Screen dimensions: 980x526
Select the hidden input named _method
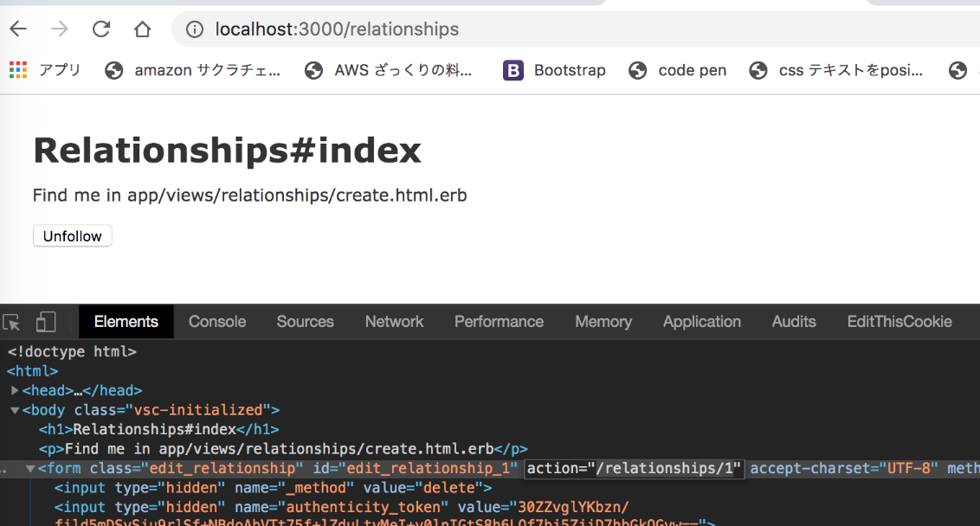(x=273, y=488)
